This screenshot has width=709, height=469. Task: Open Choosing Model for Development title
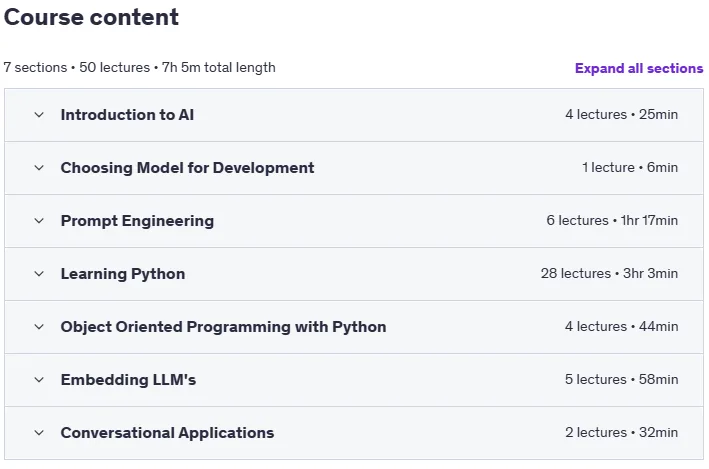(187, 168)
